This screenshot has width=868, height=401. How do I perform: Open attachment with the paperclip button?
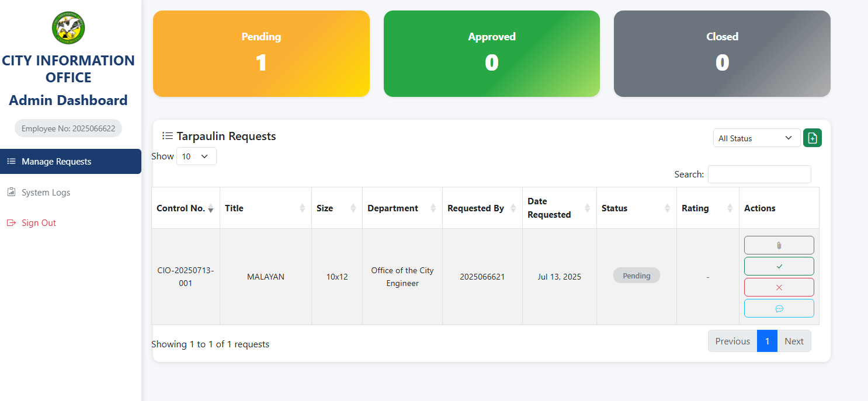[x=779, y=245]
